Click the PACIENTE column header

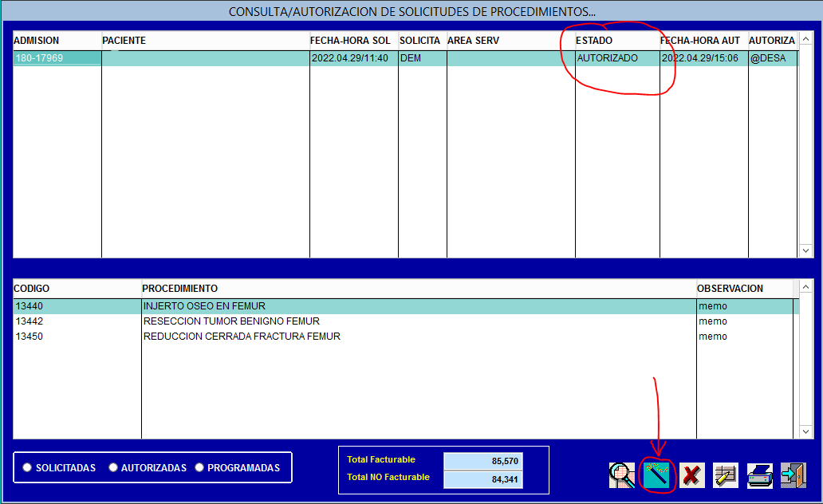(x=206, y=41)
